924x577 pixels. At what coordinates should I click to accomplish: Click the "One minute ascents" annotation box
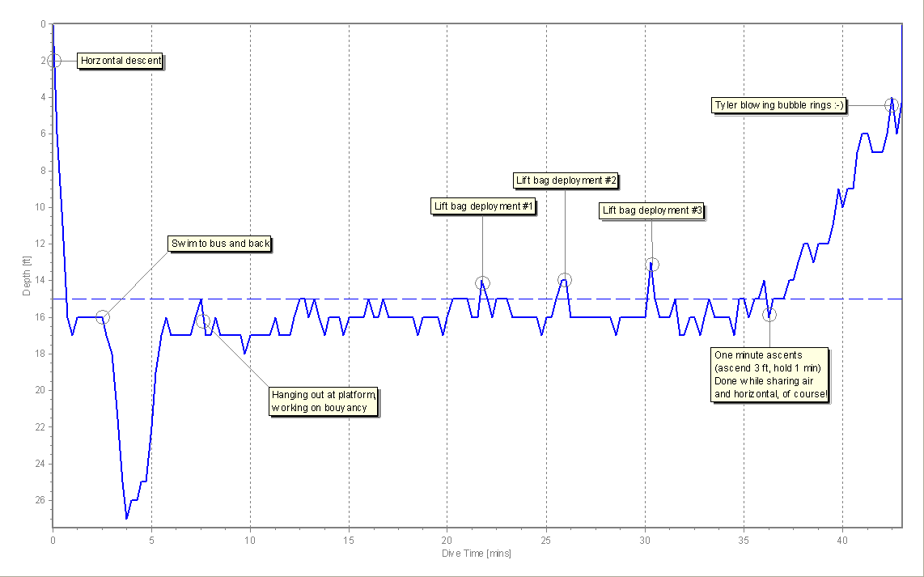click(x=769, y=375)
